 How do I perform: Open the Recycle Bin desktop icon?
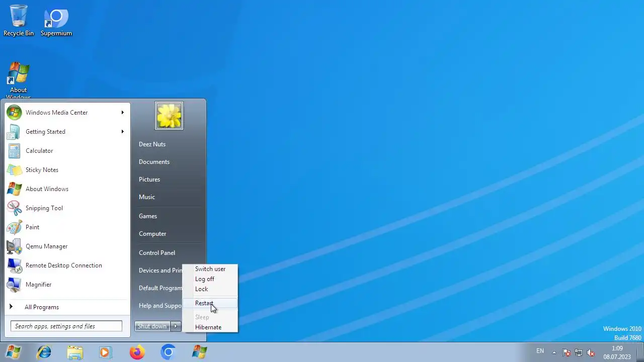(x=19, y=21)
